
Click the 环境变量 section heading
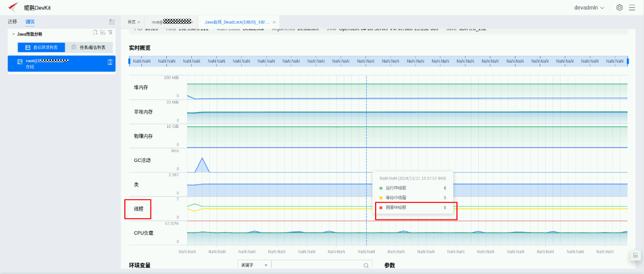pos(140,265)
